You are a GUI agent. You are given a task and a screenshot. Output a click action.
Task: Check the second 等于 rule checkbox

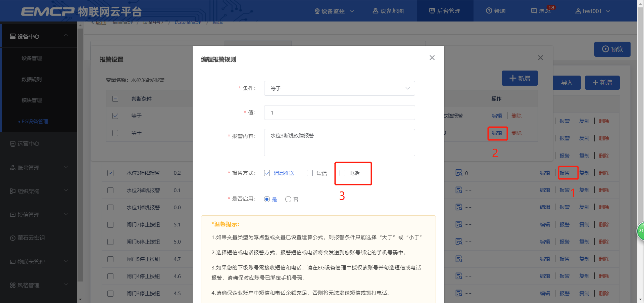pos(115,133)
